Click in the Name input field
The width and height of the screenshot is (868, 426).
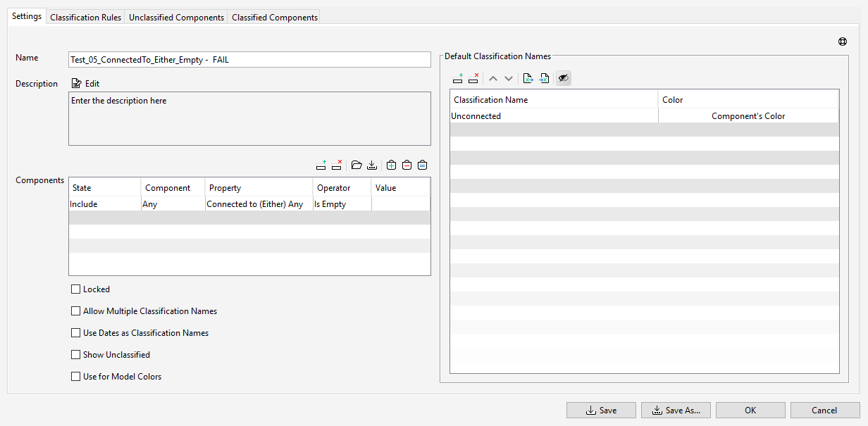tap(249, 60)
